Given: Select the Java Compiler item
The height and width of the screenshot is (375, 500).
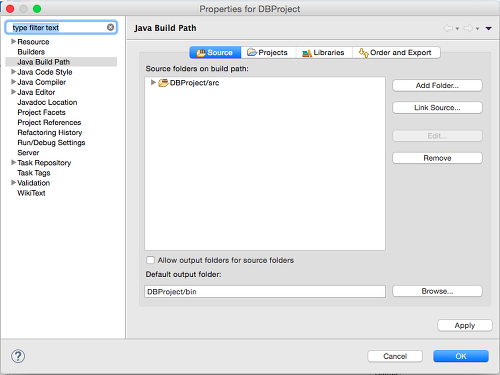Looking at the screenshot, I should pyautogui.click(x=42, y=82).
